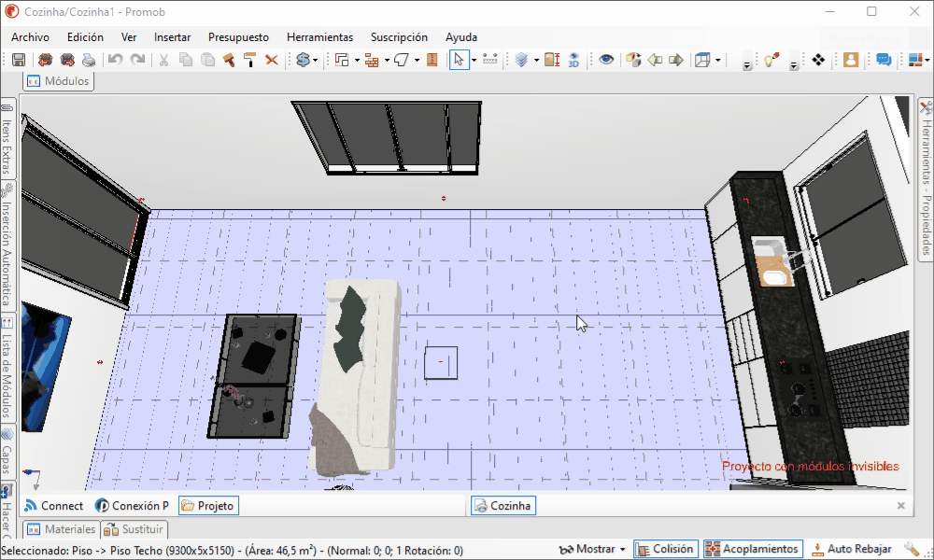Toggle the eye visibility icon
The width and height of the screenshot is (934, 560).
(607, 60)
